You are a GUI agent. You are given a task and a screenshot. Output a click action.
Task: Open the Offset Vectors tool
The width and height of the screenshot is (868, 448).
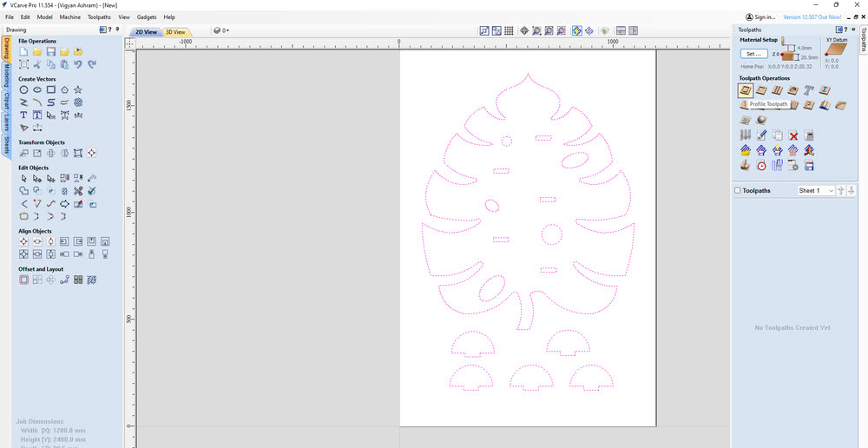point(23,280)
